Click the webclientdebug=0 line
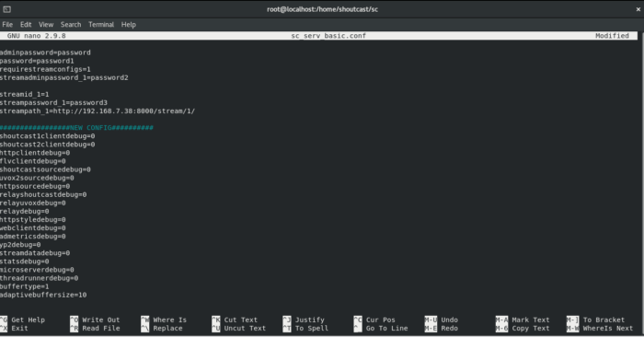Viewport: 644px width, 337px height. click(x=33, y=228)
